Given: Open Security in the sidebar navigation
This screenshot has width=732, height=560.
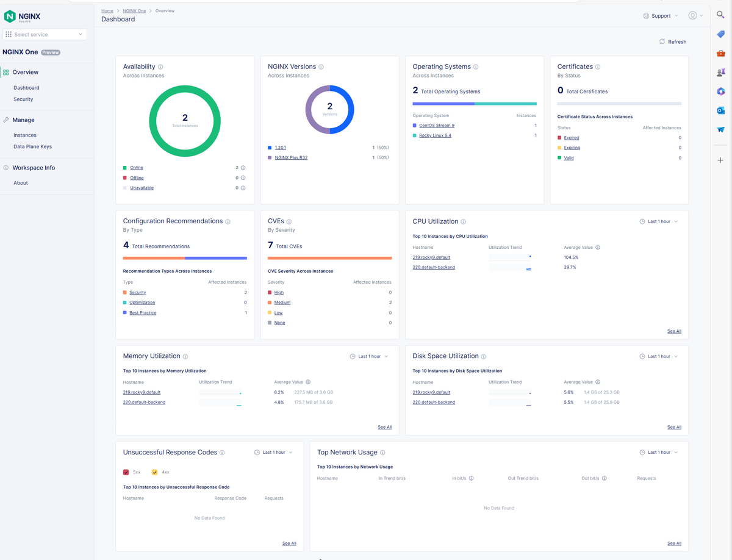Looking at the screenshot, I should point(23,99).
